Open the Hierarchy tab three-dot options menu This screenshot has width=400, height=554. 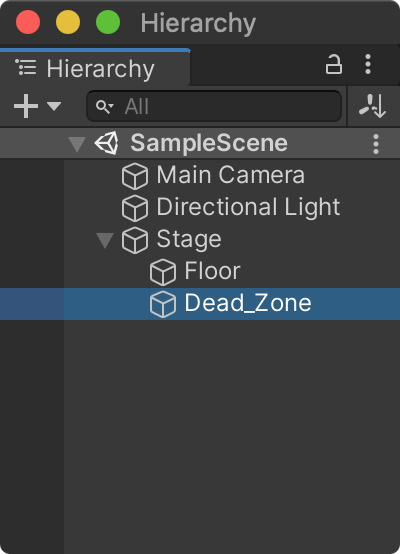click(368, 64)
